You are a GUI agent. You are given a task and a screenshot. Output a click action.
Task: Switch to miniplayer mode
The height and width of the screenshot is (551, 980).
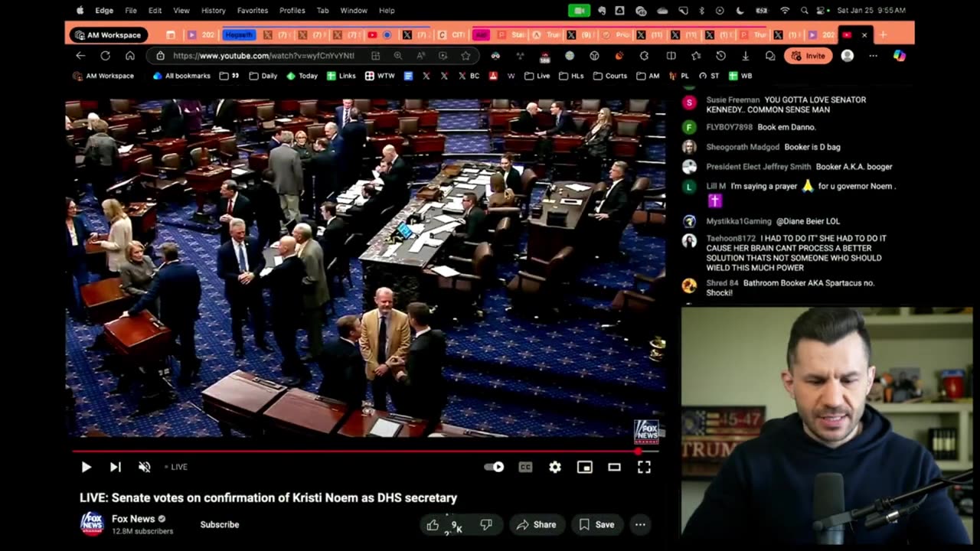tap(585, 467)
